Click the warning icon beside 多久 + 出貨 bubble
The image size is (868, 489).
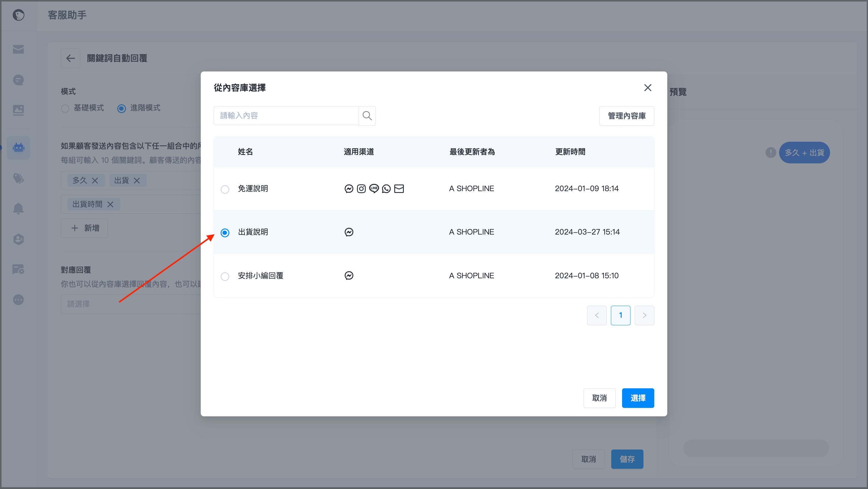(771, 153)
